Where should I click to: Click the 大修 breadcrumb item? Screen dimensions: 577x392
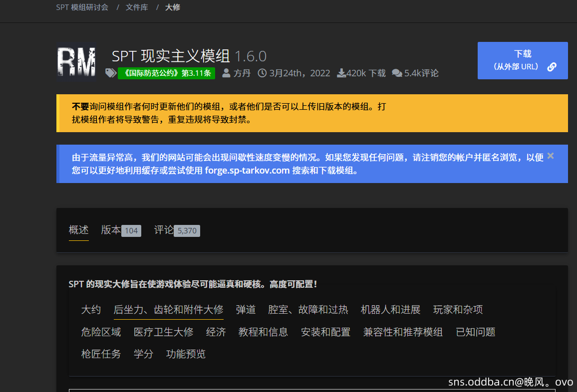point(173,7)
